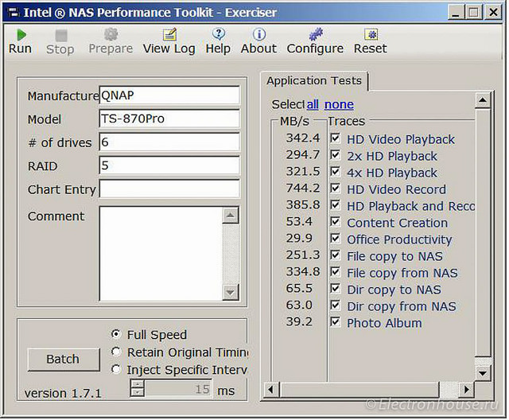Click the interval stepper up arrow

point(138,383)
